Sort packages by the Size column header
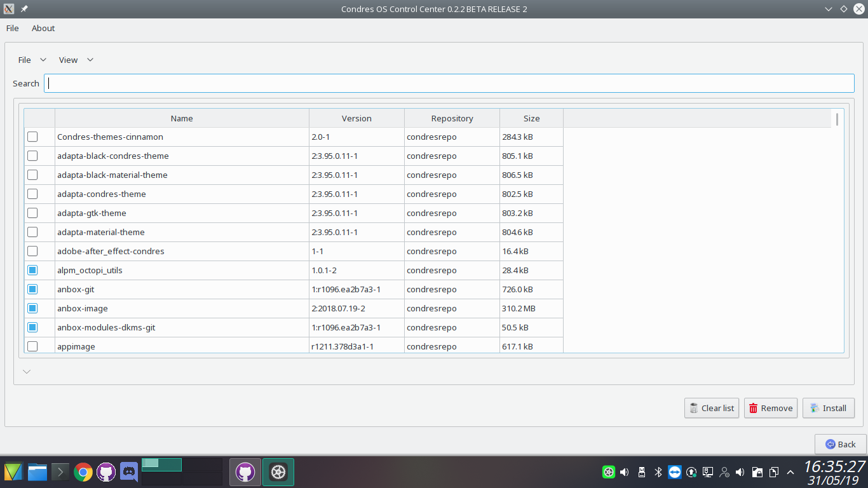 tap(531, 118)
